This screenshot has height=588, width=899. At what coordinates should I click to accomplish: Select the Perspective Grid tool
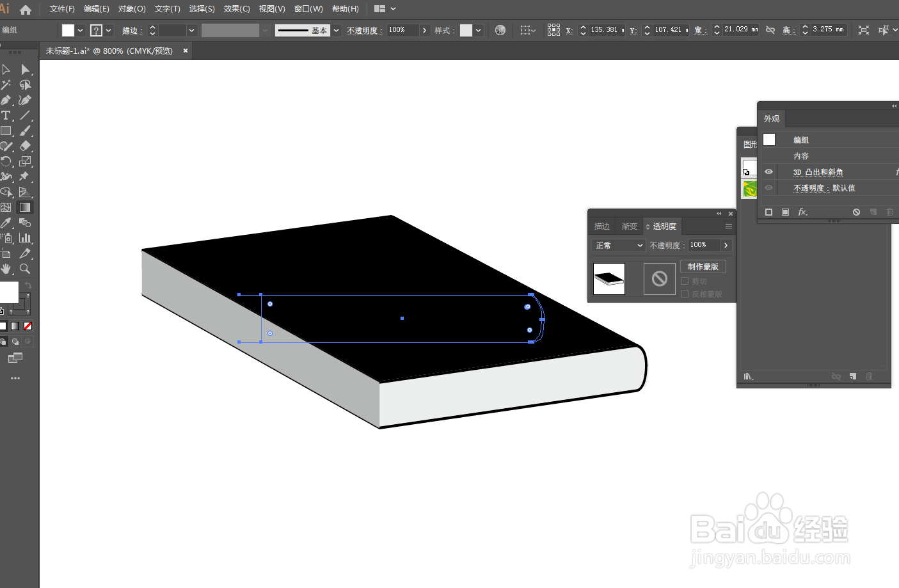coord(25,192)
